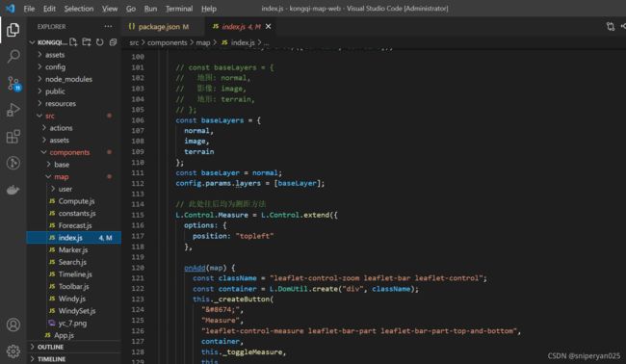
Task: Expand the TIMELINE section
Action: click(74, 359)
